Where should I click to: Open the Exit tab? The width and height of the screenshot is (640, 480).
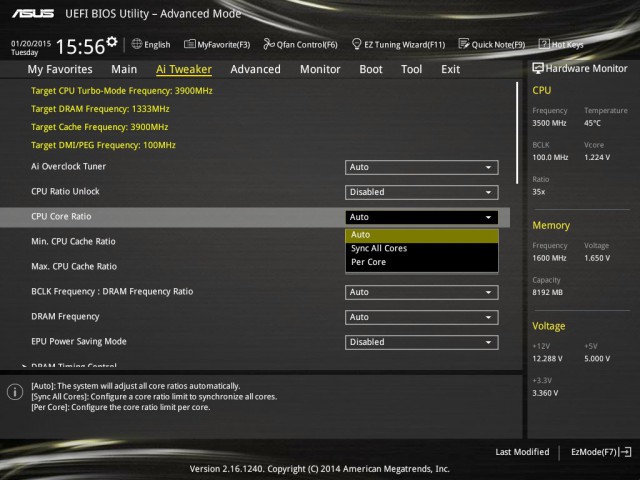pyautogui.click(x=450, y=69)
